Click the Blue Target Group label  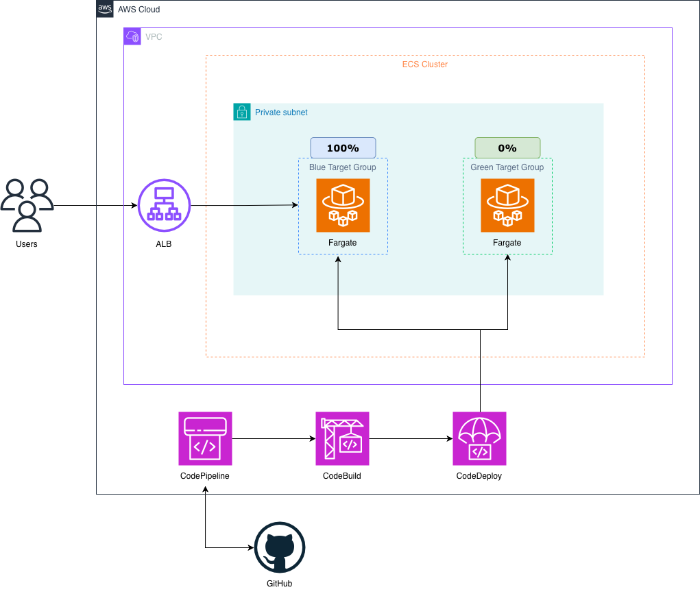[x=343, y=167]
